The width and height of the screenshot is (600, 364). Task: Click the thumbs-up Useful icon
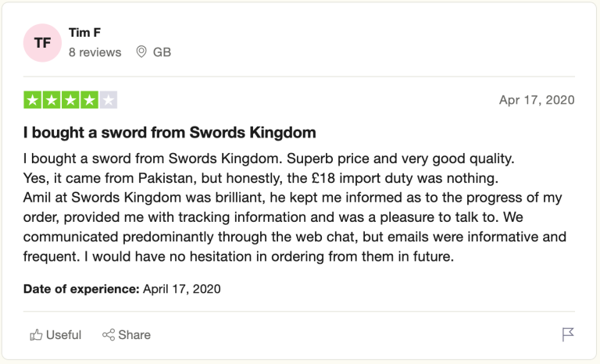36,335
